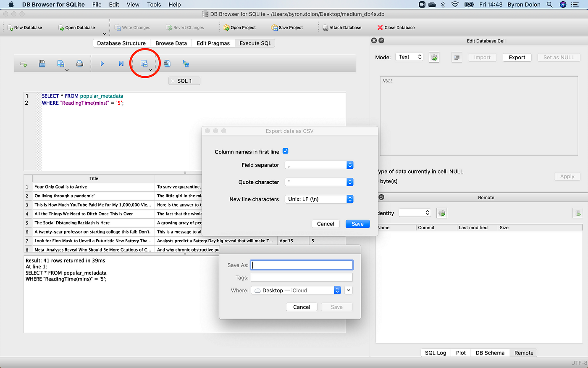
Task: Open the Mode Text dropdown
Action: click(409, 57)
